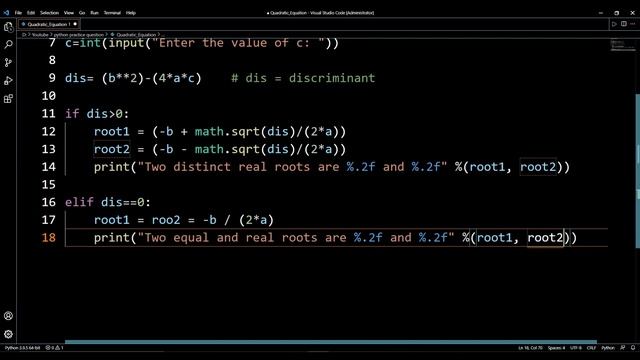The width and height of the screenshot is (640, 360).
Task: Open the Edit menu
Action: (31, 13)
